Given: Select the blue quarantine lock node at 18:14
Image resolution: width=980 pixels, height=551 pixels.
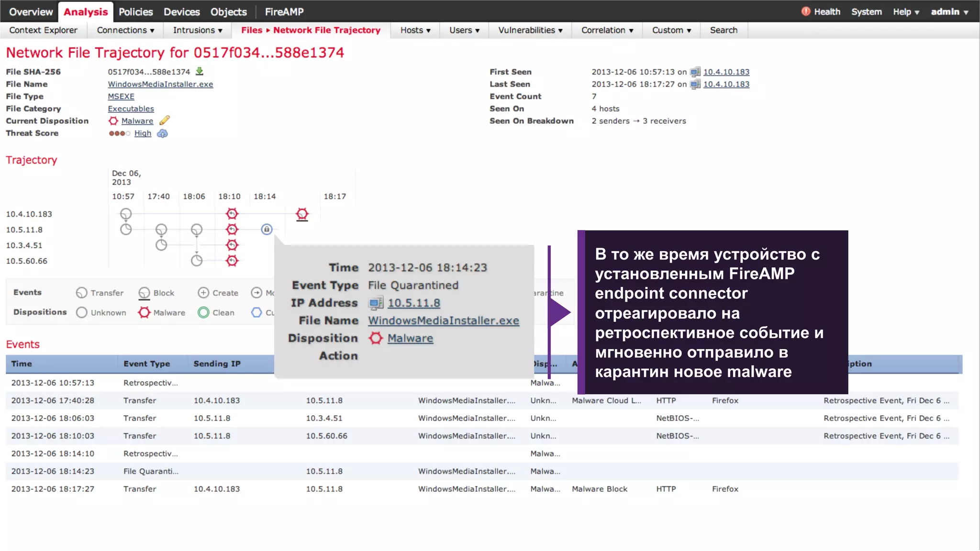Looking at the screenshot, I should 267,230.
